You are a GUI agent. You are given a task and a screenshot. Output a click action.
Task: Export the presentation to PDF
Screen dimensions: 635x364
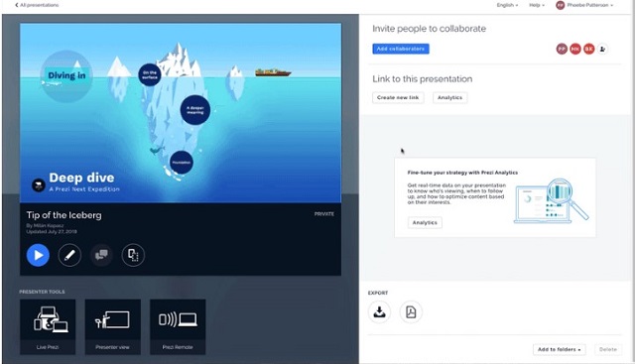pos(411,312)
